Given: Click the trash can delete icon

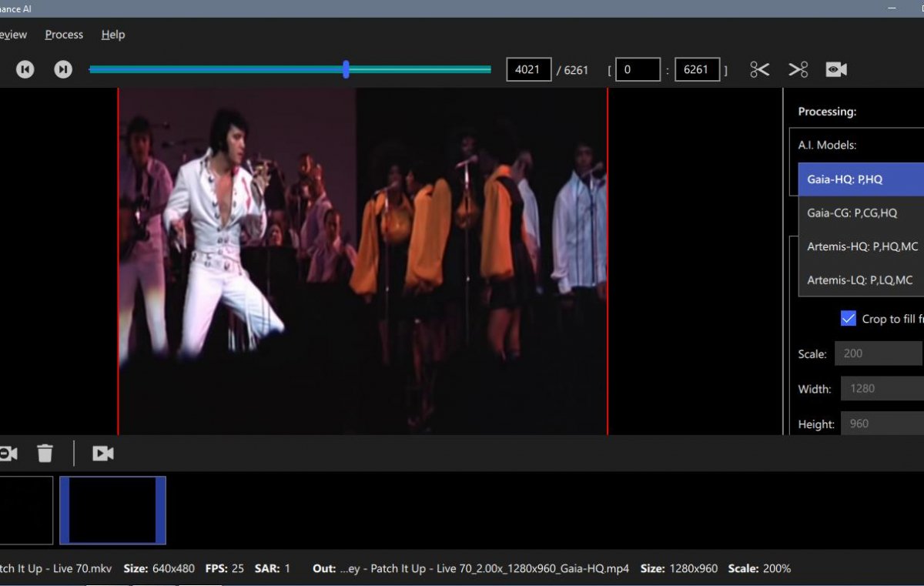Looking at the screenshot, I should pyautogui.click(x=45, y=453).
